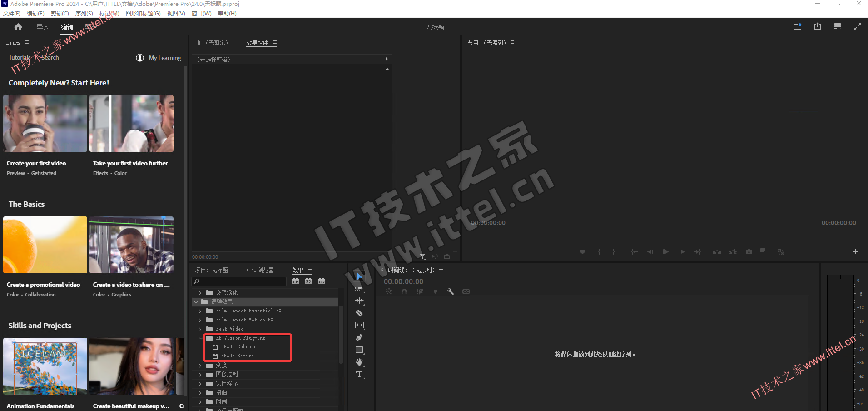Open the What's New notification icon
868x411 pixels.
coord(798,26)
